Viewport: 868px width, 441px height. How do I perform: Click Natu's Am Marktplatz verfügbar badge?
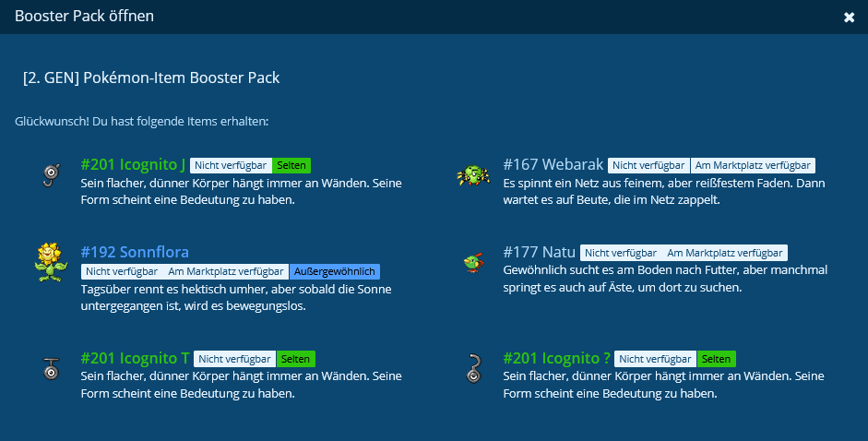tap(724, 253)
